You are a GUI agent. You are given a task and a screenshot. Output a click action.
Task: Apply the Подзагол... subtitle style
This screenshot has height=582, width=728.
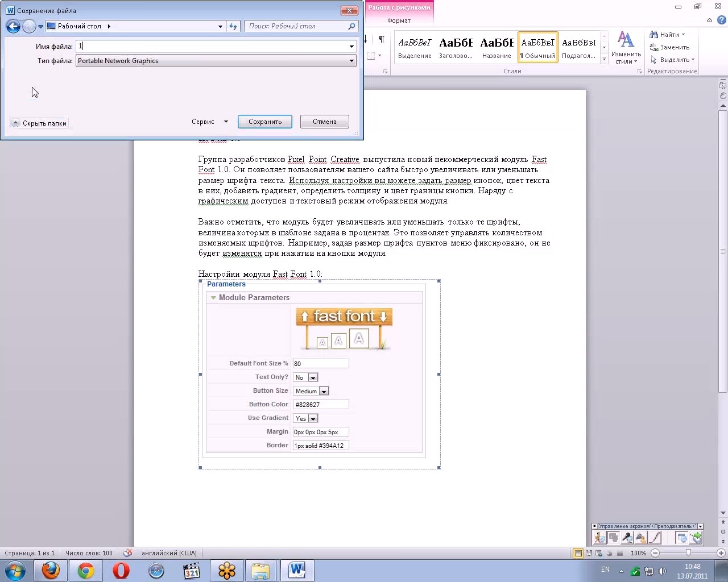(578, 47)
